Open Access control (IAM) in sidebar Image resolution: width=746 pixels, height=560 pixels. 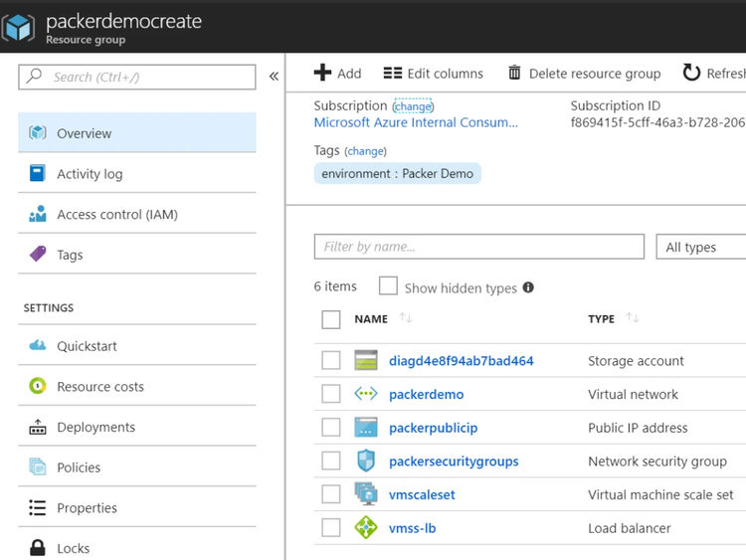point(137,214)
